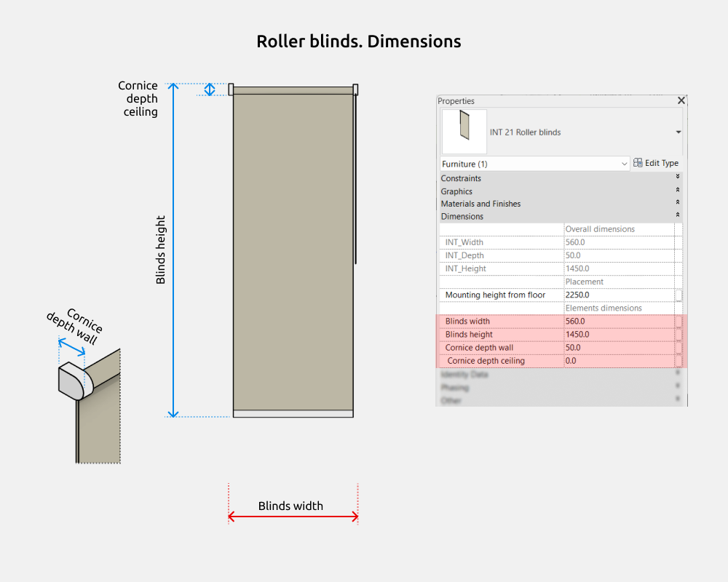Edit the Blinds width value field
The image size is (728, 582).
click(x=619, y=321)
